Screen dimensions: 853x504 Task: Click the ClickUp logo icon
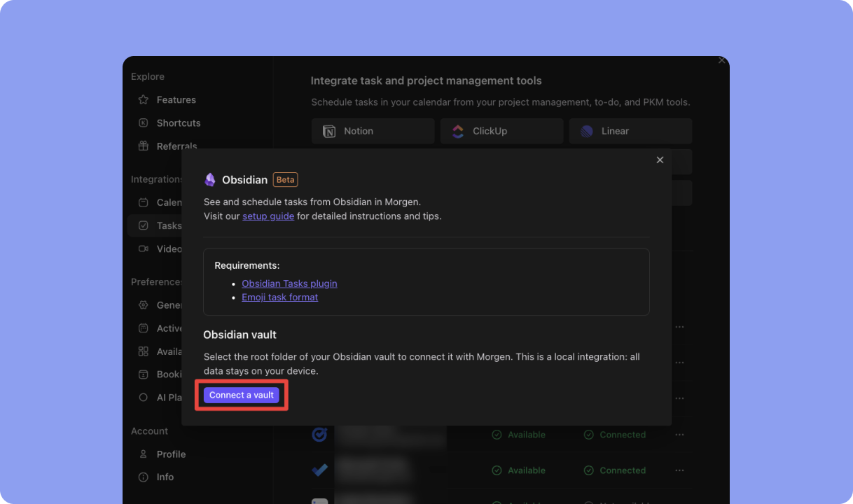pyautogui.click(x=458, y=131)
